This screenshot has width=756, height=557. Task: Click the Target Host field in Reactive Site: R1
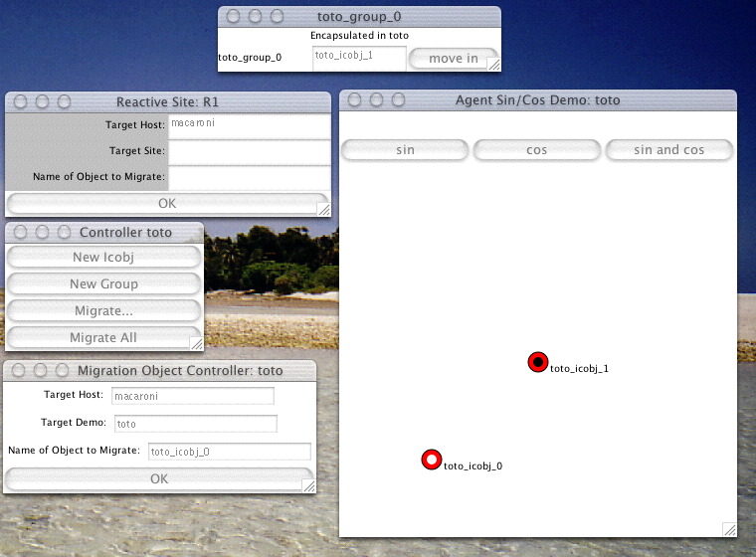pyautogui.click(x=249, y=126)
